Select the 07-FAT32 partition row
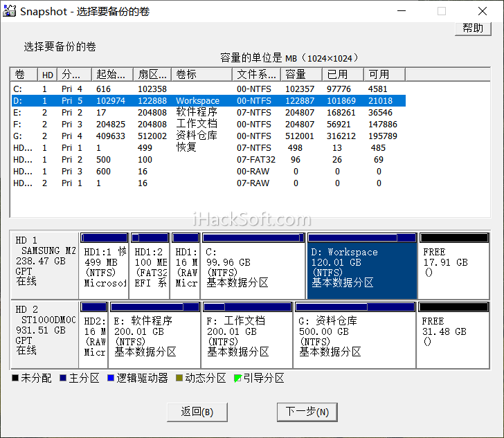Screen dimensions: 504x438 click(208, 159)
